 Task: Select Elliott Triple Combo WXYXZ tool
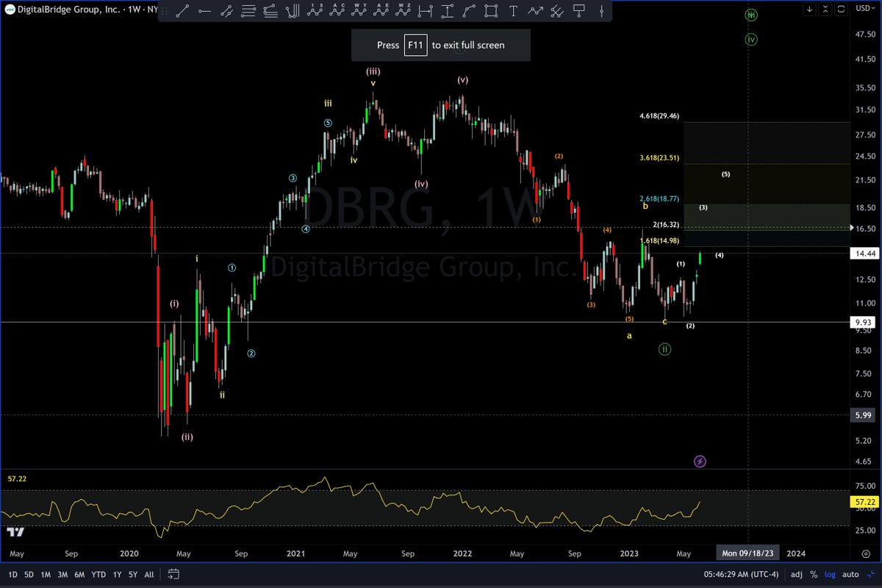point(404,10)
